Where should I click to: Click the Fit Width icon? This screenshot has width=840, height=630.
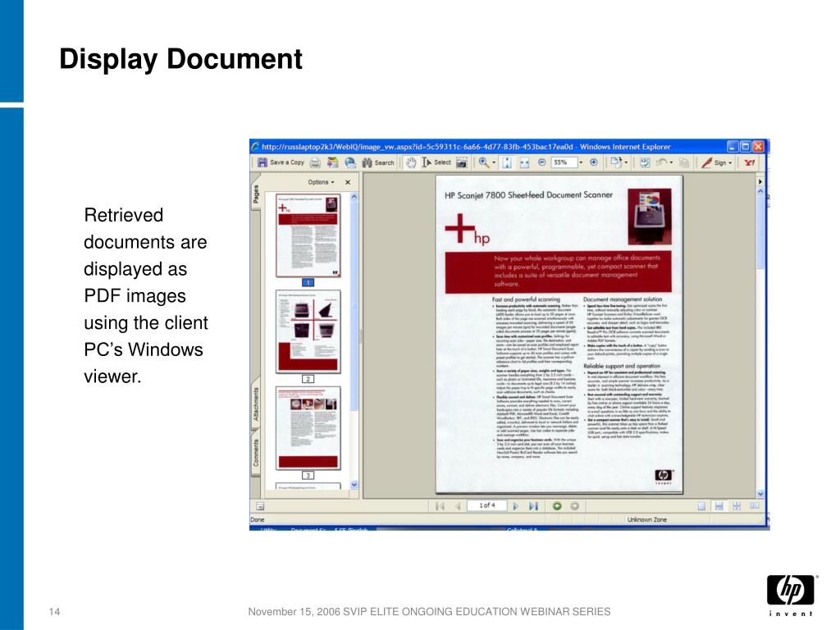[x=524, y=162]
